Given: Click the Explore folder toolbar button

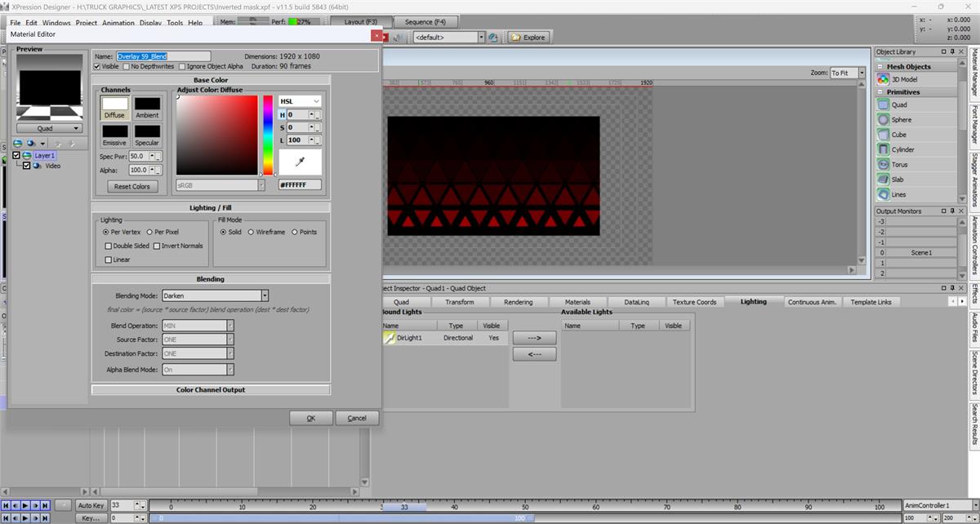Looking at the screenshot, I should pos(528,38).
